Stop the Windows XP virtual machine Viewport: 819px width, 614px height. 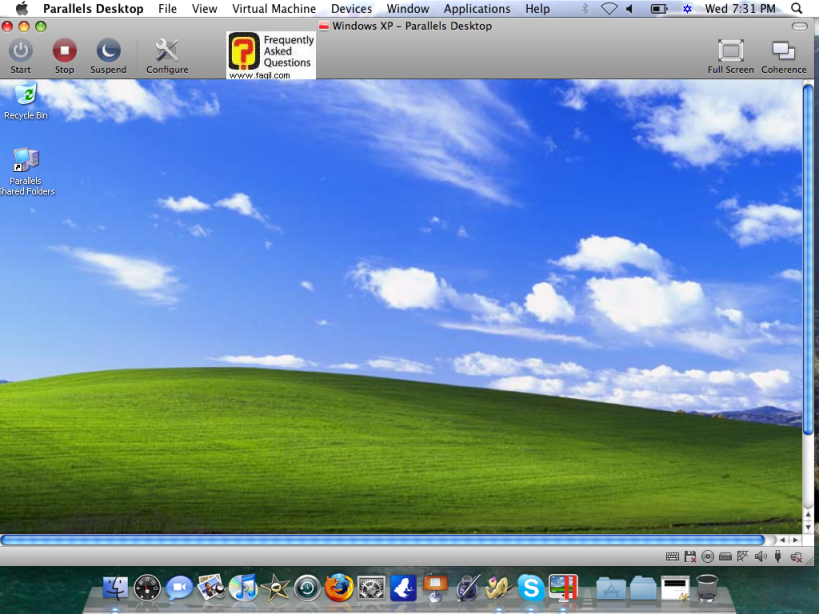(64, 56)
